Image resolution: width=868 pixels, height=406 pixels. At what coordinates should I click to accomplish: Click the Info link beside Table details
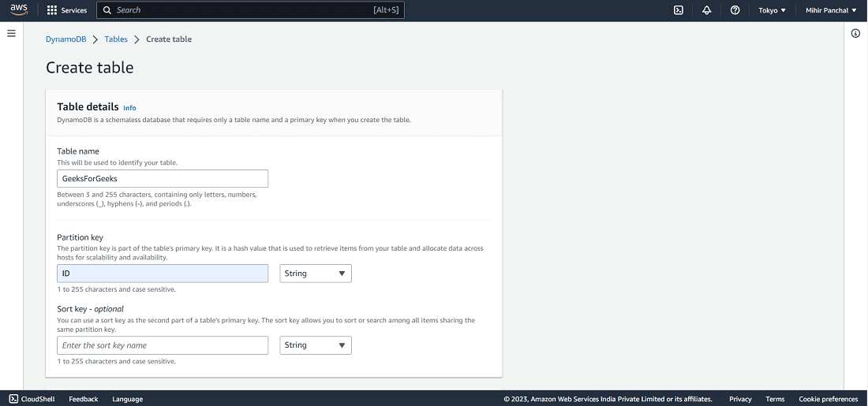[129, 108]
